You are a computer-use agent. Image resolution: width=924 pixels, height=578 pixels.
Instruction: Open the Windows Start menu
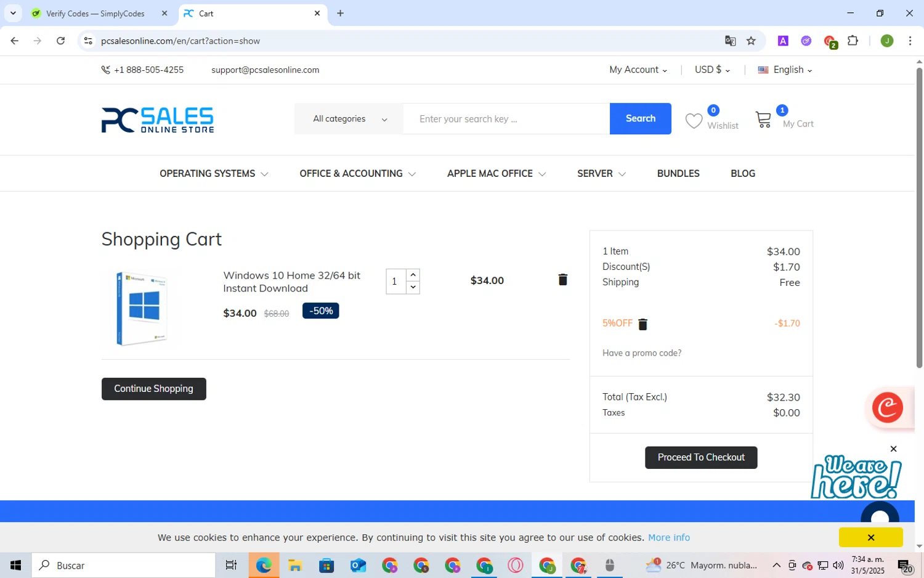coord(15,565)
